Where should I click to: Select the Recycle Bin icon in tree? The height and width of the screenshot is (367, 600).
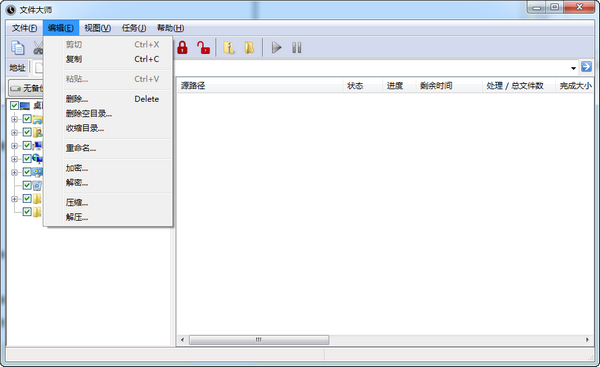pos(37,186)
